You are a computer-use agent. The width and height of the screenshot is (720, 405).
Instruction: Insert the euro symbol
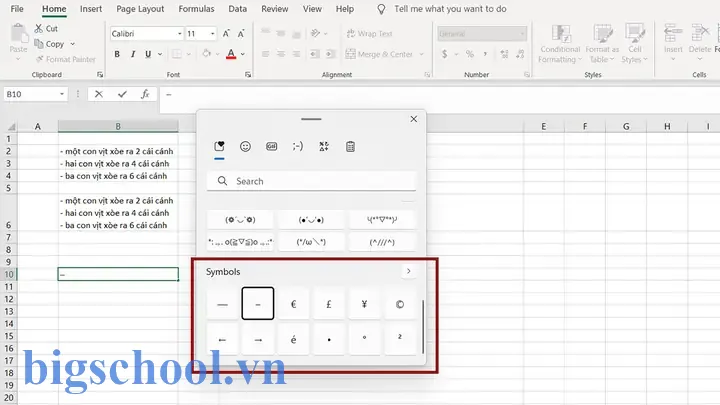pos(293,304)
